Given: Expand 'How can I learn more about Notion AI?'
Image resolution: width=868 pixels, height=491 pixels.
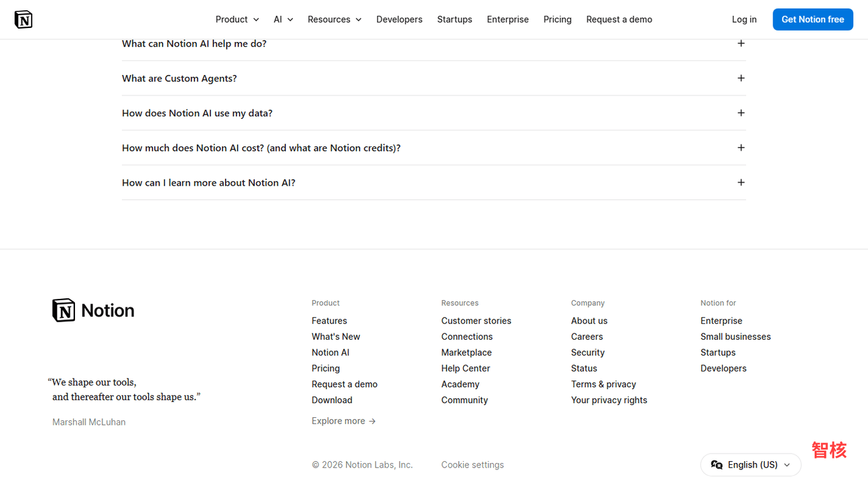Looking at the screenshot, I should [x=434, y=183].
